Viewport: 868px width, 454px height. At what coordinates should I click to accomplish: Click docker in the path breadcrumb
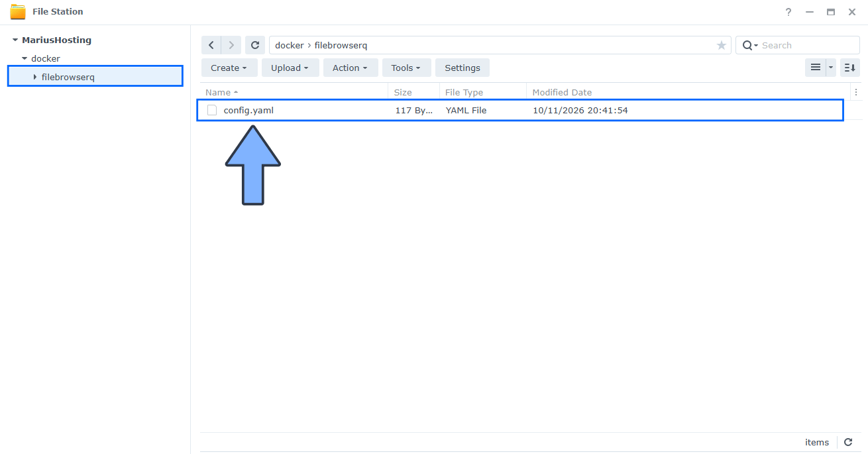[x=290, y=45]
